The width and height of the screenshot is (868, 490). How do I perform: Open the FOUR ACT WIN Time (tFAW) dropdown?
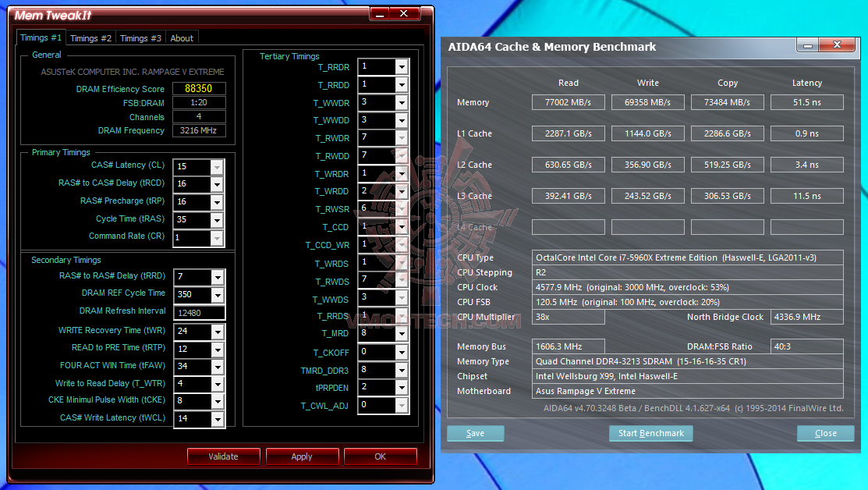[x=218, y=367]
